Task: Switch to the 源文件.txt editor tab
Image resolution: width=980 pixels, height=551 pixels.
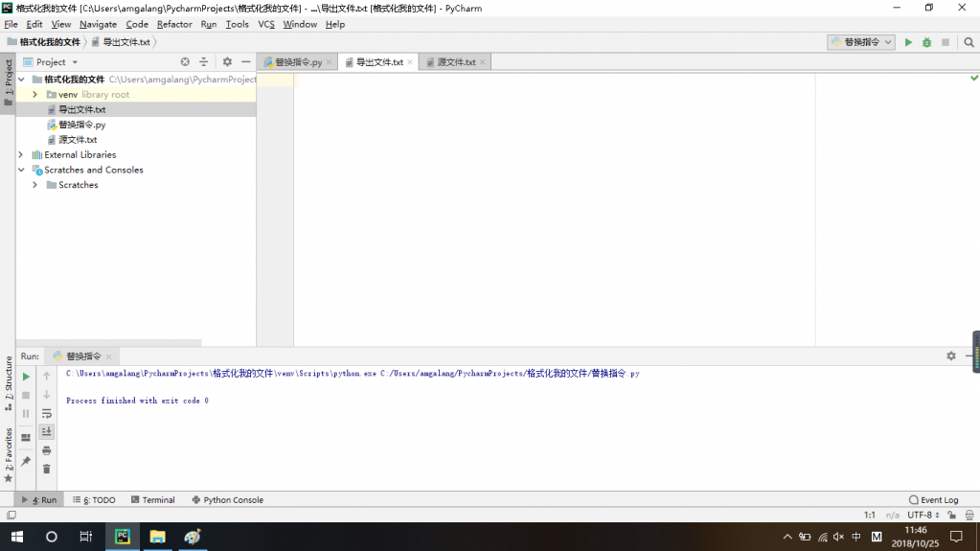Action: click(456, 62)
